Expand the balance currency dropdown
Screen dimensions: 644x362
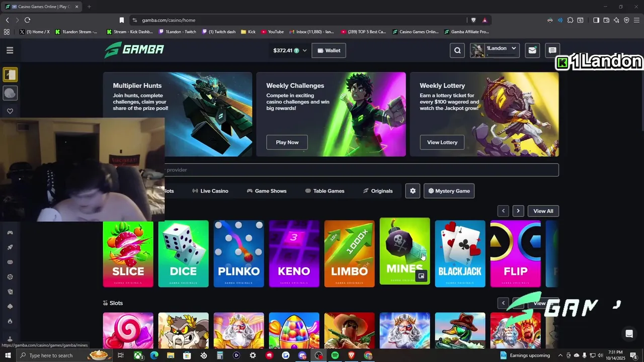(x=304, y=50)
